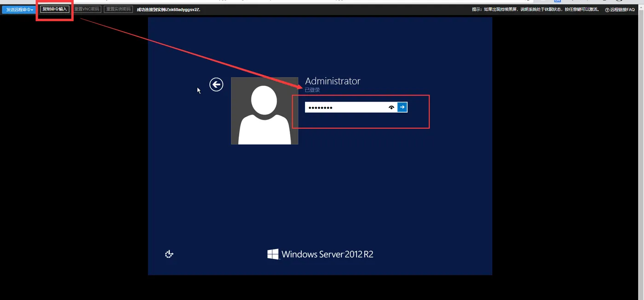
Task: Click the Administrator account name
Action: 333,81
